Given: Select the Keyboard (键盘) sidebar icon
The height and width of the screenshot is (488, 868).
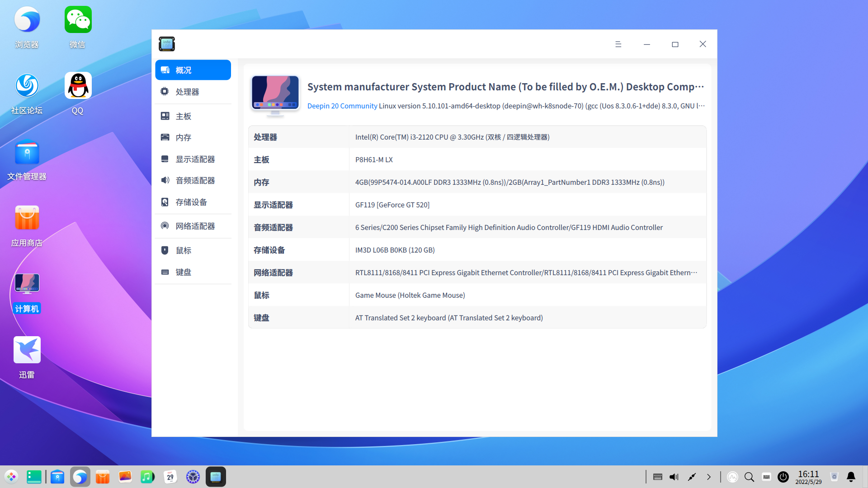Looking at the screenshot, I should click(165, 272).
